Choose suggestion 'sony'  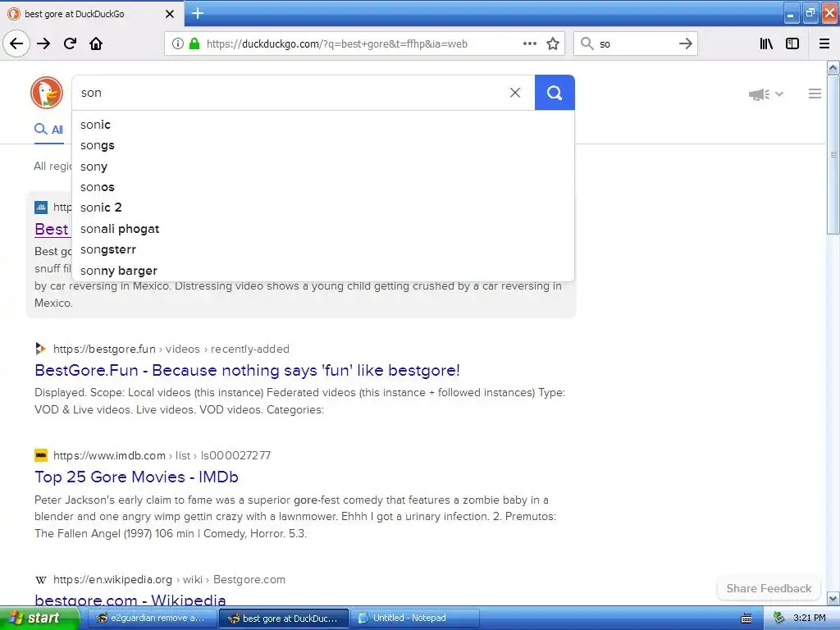[x=323, y=166]
